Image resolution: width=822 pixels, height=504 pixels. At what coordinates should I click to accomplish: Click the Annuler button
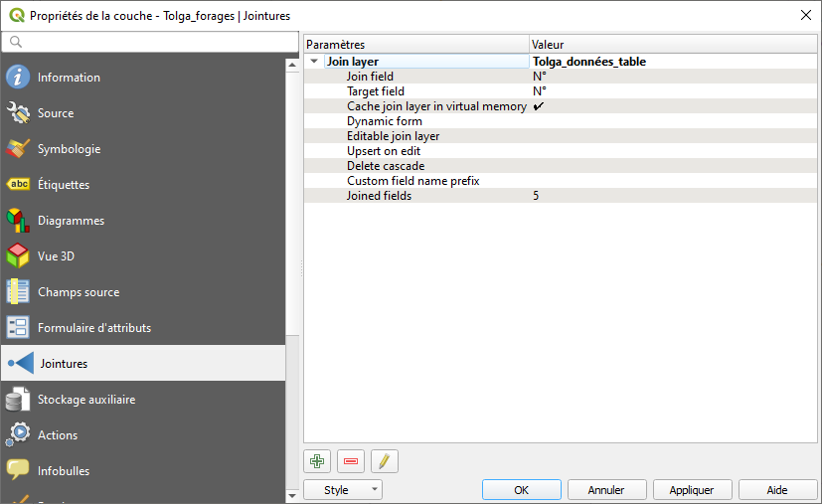(x=606, y=490)
